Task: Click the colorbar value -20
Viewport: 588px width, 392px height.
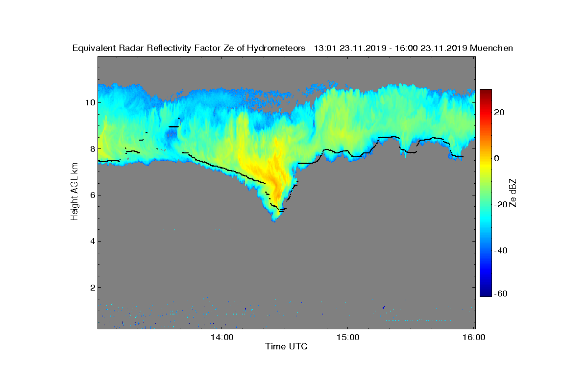Action: coord(501,204)
